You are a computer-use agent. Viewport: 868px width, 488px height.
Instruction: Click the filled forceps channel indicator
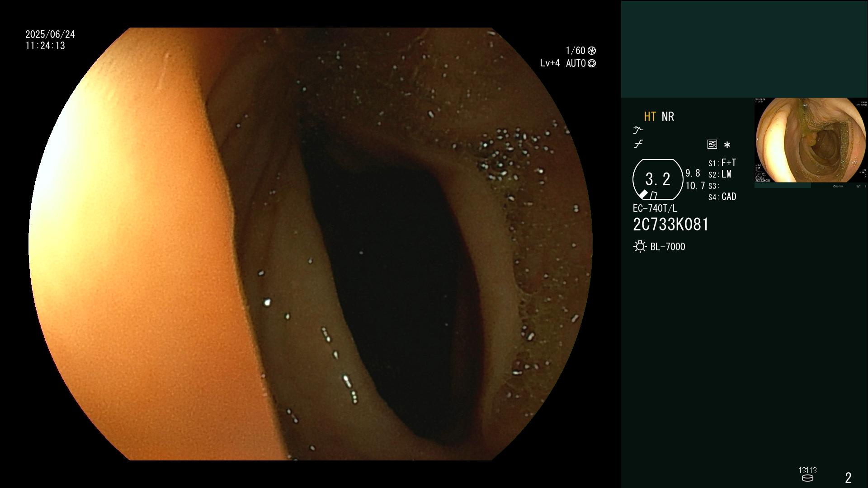(x=643, y=194)
